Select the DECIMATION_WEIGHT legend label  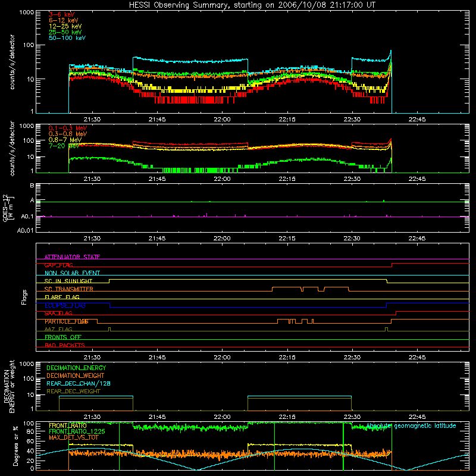click(76, 375)
